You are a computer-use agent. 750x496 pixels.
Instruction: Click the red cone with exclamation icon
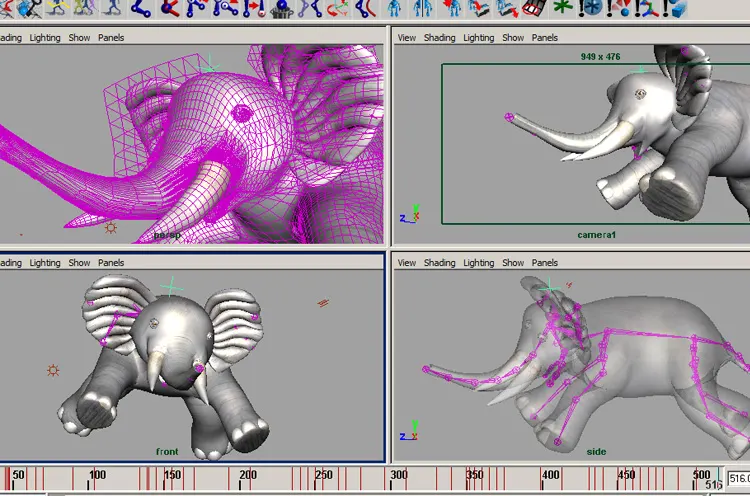click(x=619, y=9)
